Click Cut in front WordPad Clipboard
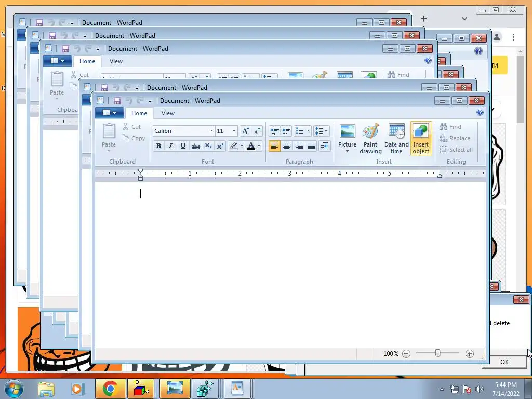532x399 pixels. click(131, 127)
